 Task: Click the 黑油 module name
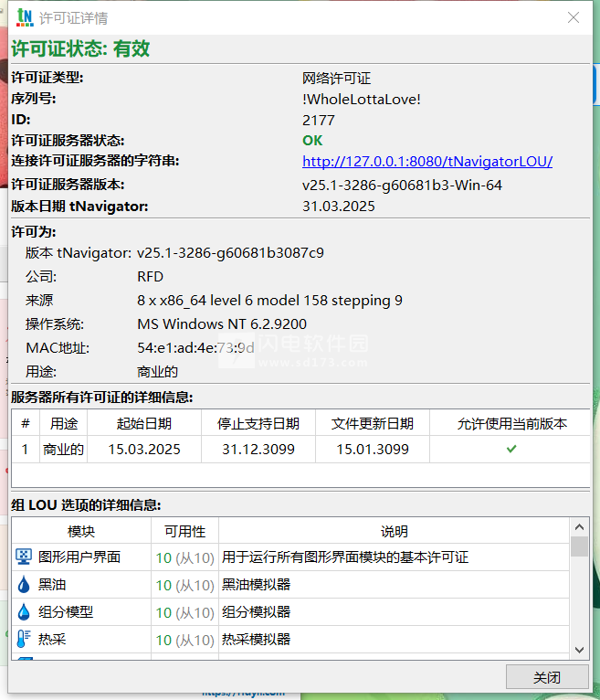pyautogui.click(x=52, y=584)
